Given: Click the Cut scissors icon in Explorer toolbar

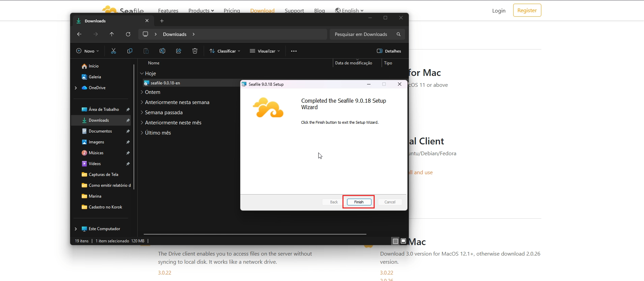Looking at the screenshot, I should click(114, 51).
